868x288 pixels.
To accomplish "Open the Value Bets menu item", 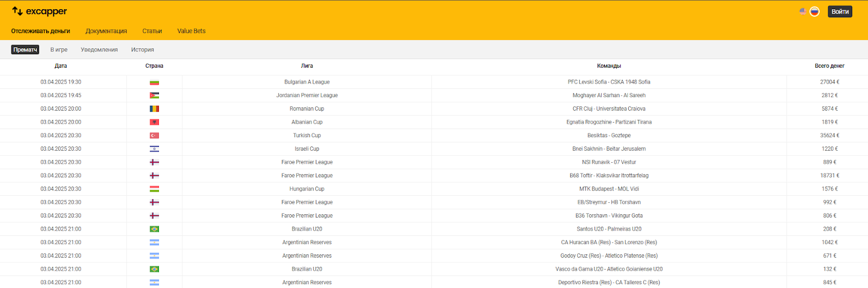I will coord(192,31).
